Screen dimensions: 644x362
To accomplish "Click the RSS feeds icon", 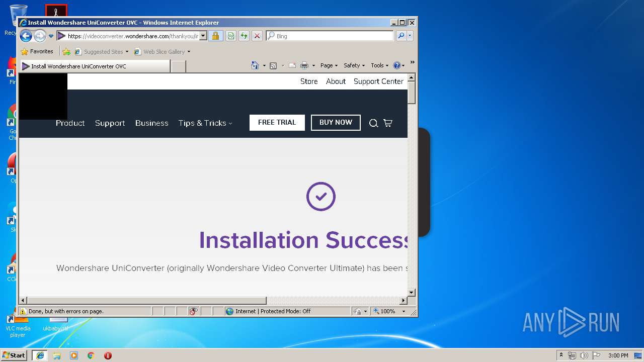I will coord(273,65).
